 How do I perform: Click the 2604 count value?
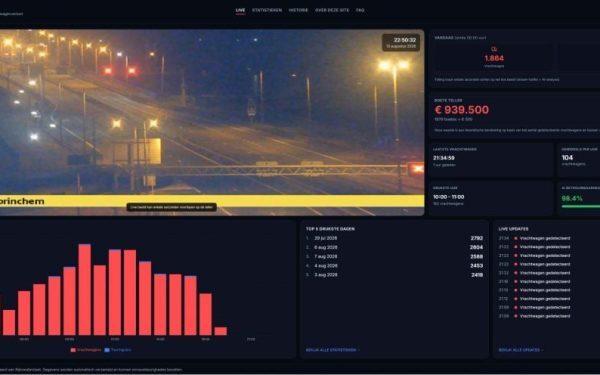pos(477,247)
